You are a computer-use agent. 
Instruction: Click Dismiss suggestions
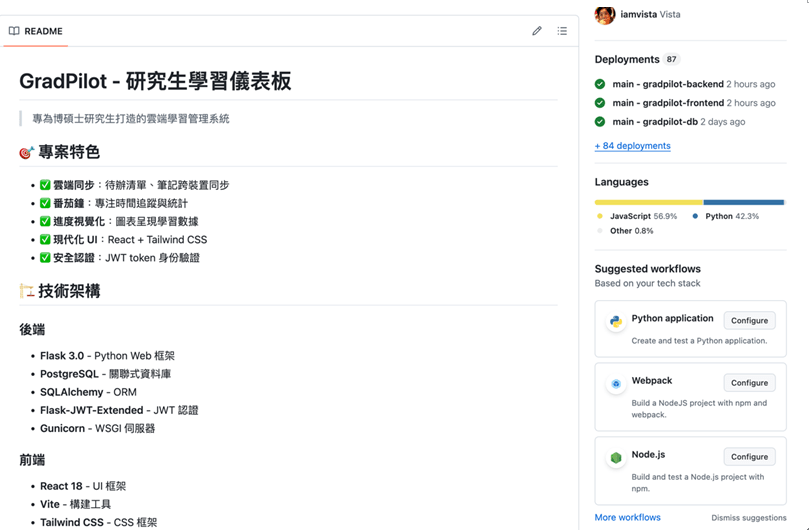point(749,518)
